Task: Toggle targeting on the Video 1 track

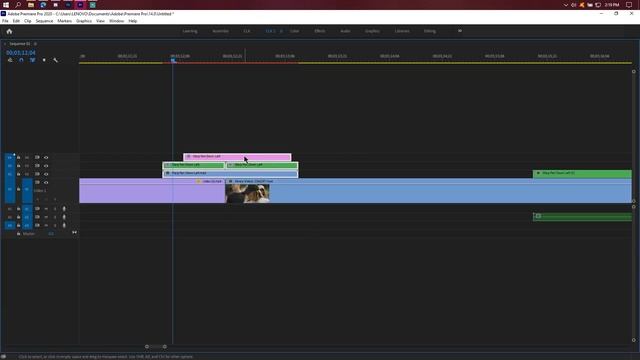Action: pyautogui.click(x=27, y=190)
